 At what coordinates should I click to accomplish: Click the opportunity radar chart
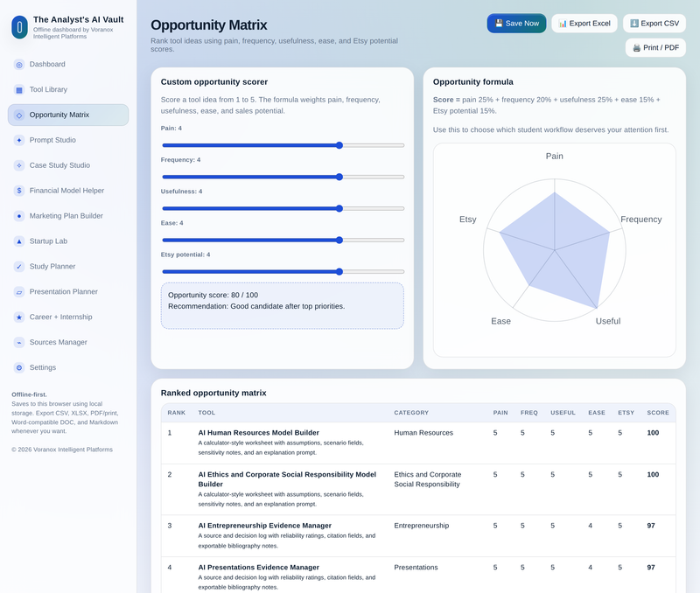[x=555, y=250]
